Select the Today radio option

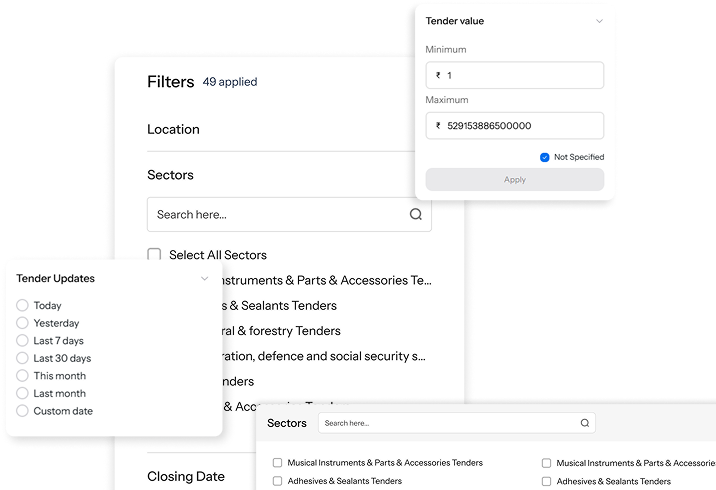[23, 305]
